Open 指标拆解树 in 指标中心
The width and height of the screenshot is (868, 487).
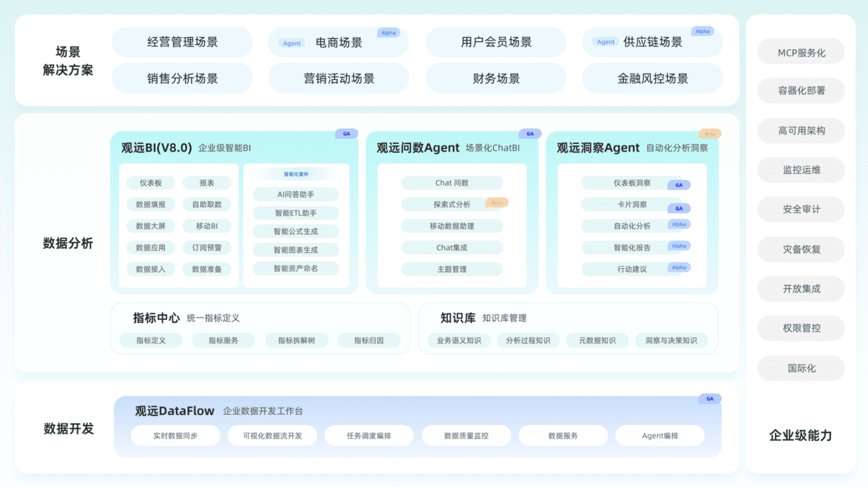[297, 341]
